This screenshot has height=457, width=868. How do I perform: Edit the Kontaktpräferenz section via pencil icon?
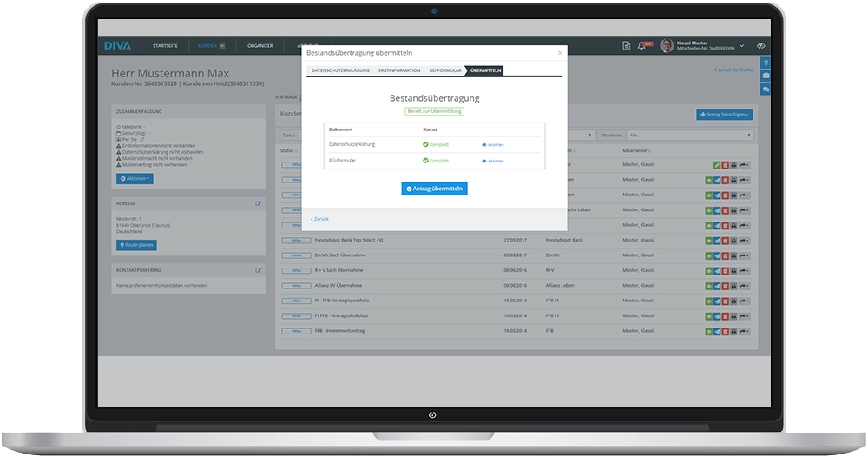[x=258, y=270]
